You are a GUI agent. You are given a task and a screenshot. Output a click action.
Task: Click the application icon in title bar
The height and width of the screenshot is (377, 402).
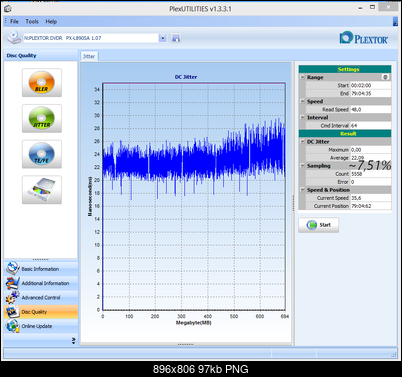[8, 8]
